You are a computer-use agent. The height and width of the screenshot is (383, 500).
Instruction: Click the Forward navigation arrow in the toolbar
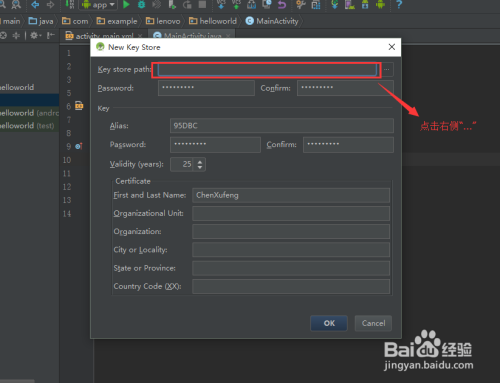(x=50, y=4)
